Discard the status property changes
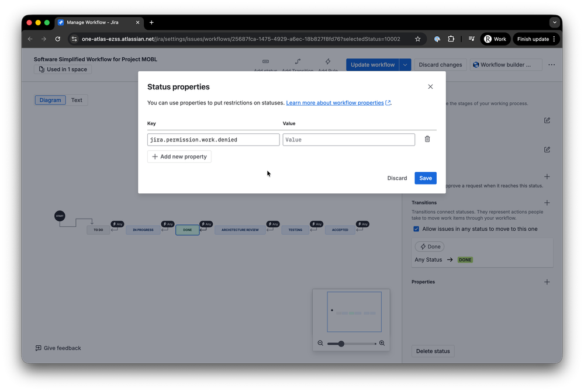This screenshot has height=392, width=584. (397, 178)
